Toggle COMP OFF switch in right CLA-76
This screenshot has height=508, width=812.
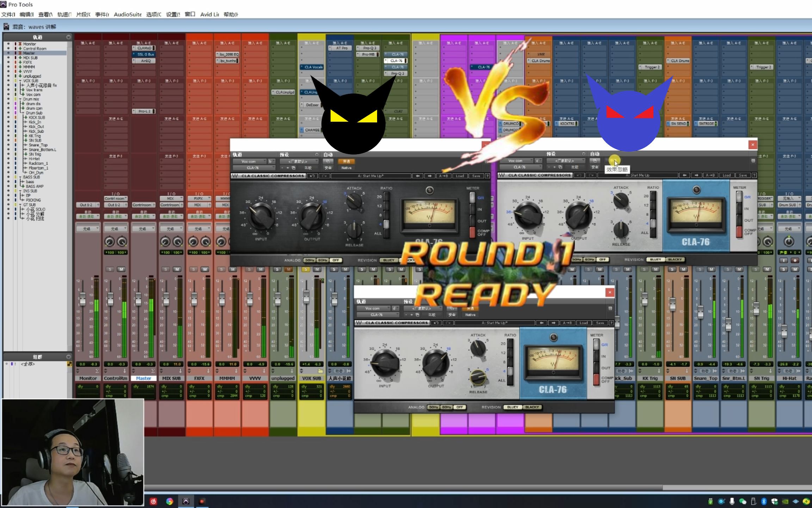pyautogui.click(x=739, y=231)
